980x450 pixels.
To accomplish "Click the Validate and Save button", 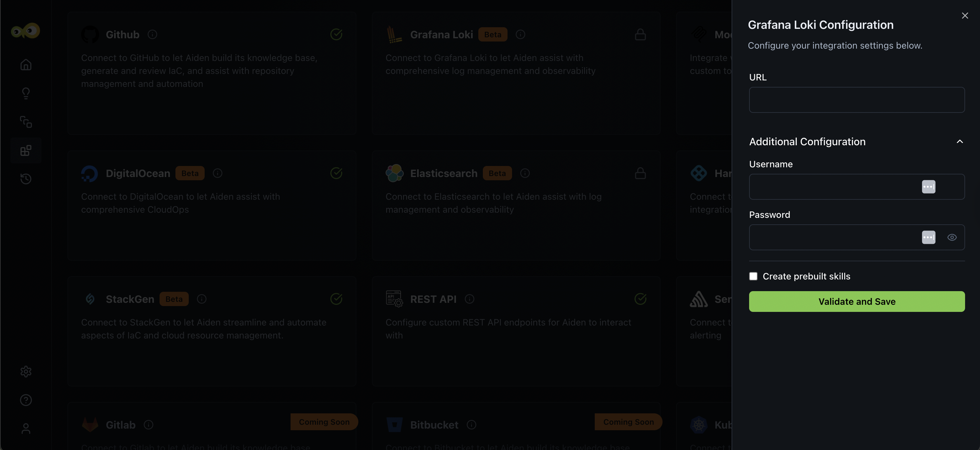I will tap(857, 302).
